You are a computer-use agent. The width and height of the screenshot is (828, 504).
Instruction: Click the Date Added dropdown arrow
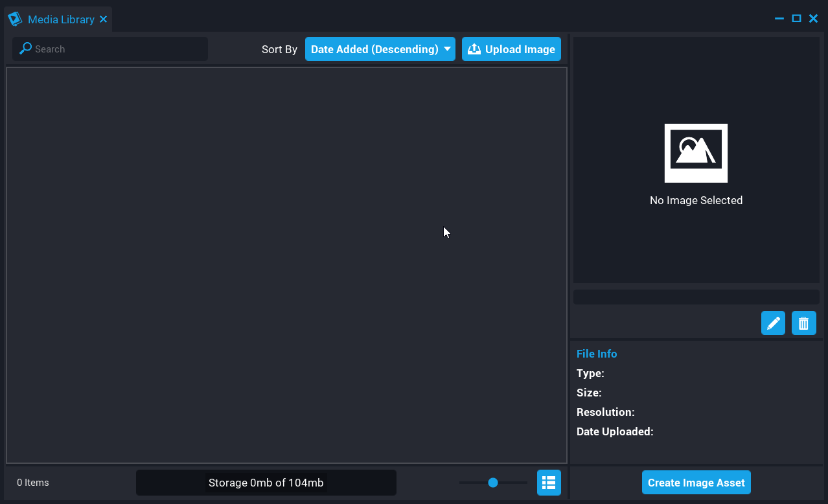coord(447,49)
